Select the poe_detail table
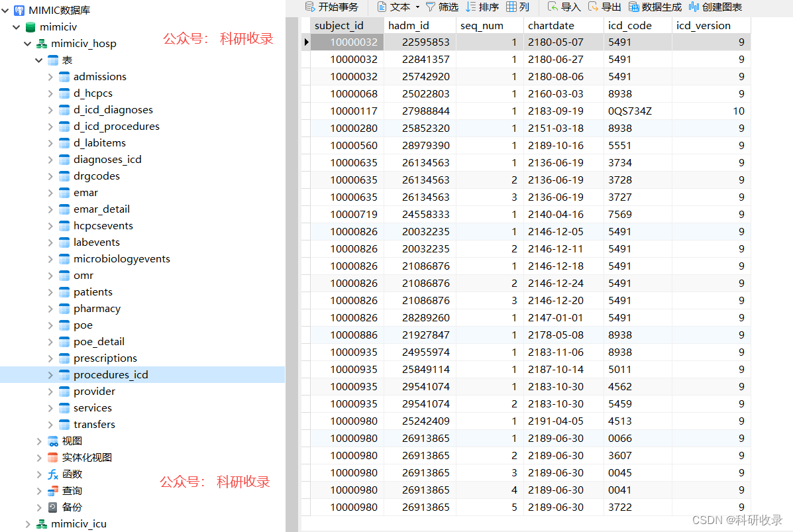793x532 pixels. (99, 342)
